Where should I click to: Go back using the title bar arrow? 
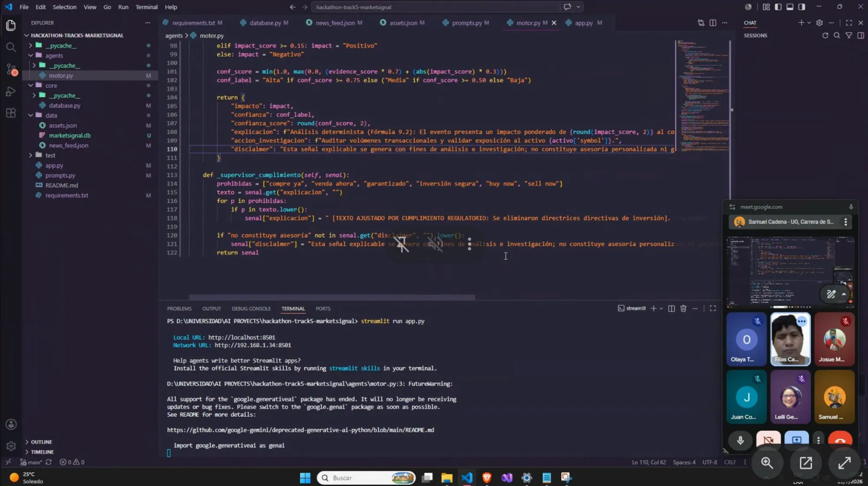click(x=293, y=7)
